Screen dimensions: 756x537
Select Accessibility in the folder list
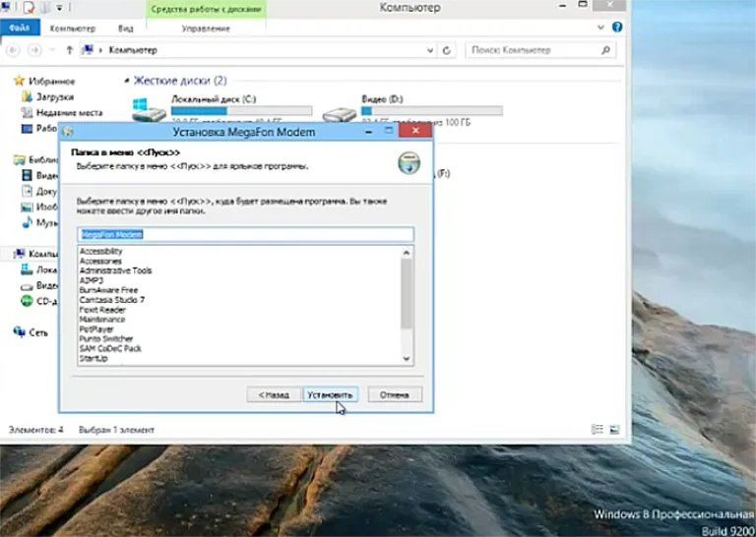pyautogui.click(x=100, y=251)
